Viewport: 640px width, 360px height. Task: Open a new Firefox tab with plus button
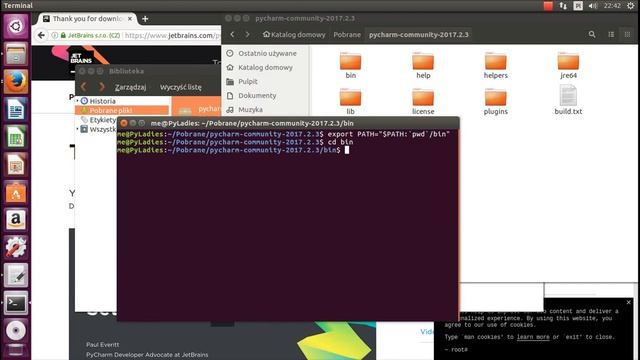145,19
